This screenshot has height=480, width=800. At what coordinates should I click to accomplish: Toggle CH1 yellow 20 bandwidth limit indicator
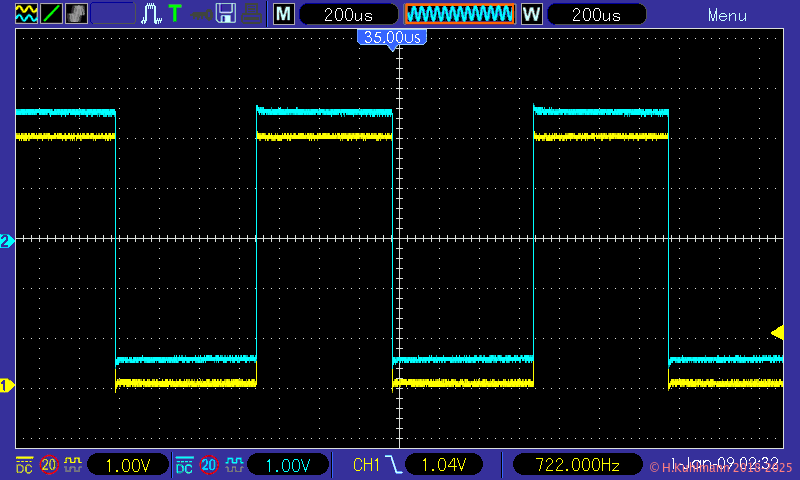48,464
